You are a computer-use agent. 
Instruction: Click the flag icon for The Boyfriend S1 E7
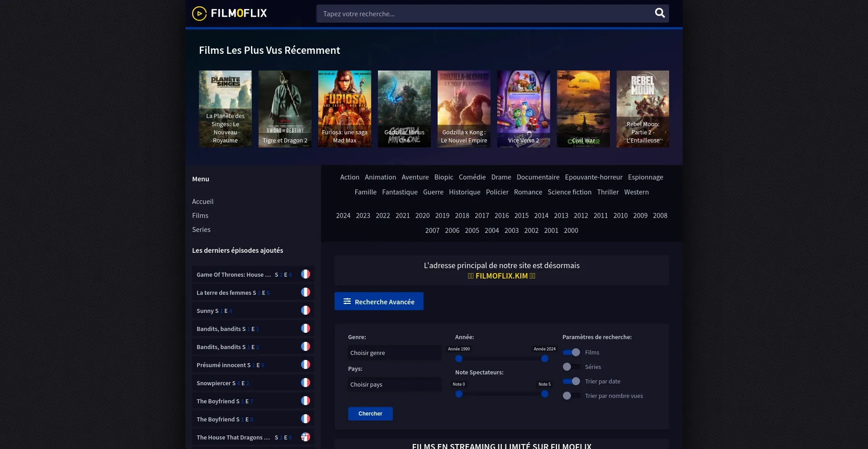(x=306, y=401)
